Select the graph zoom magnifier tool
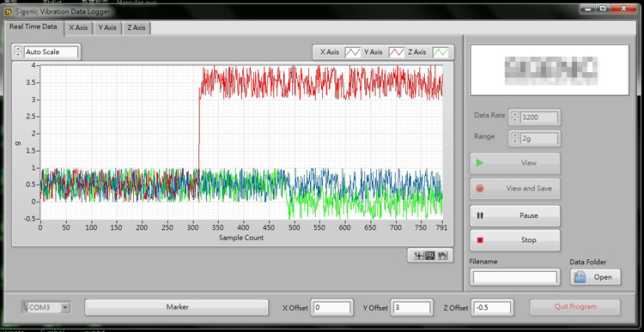The image size is (644, 332). [429, 256]
